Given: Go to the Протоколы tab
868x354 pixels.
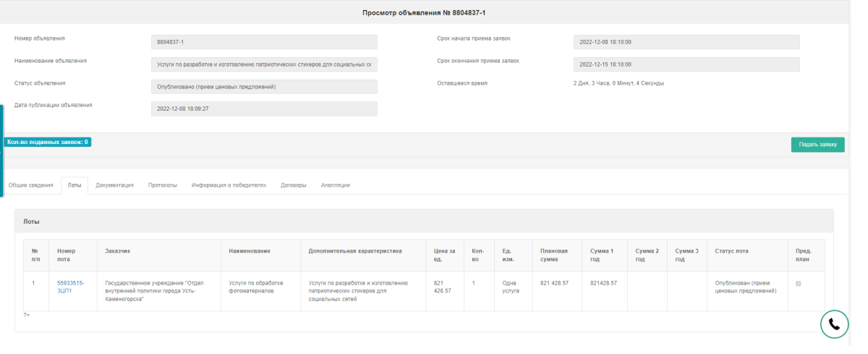Looking at the screenshot, I should (x=163, y=185).
